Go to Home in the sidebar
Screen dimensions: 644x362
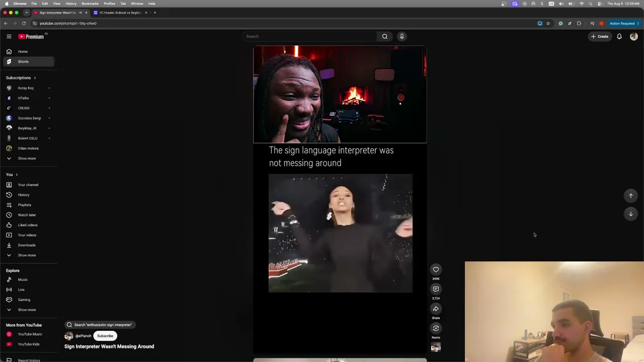(28, 51)
